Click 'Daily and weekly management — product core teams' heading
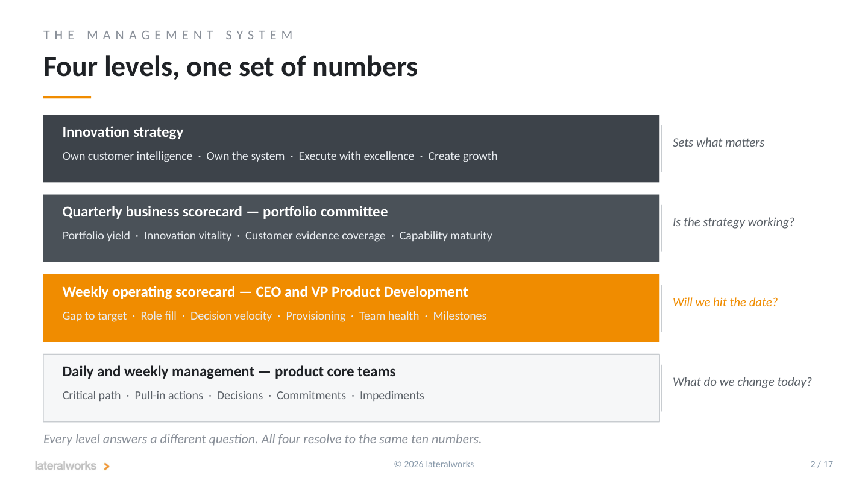The width and height of the screenshot is (868, 489). 229,371
